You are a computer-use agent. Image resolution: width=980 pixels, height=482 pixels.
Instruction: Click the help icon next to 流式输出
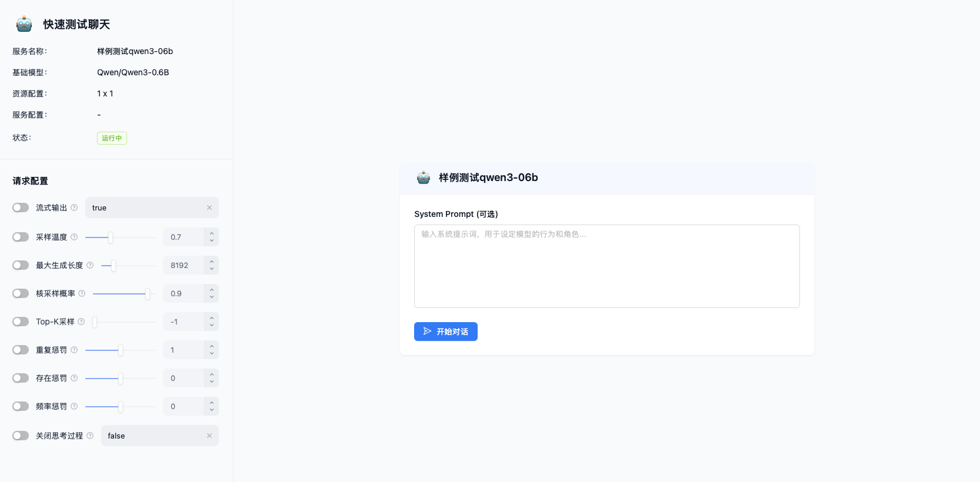point(74,207)
